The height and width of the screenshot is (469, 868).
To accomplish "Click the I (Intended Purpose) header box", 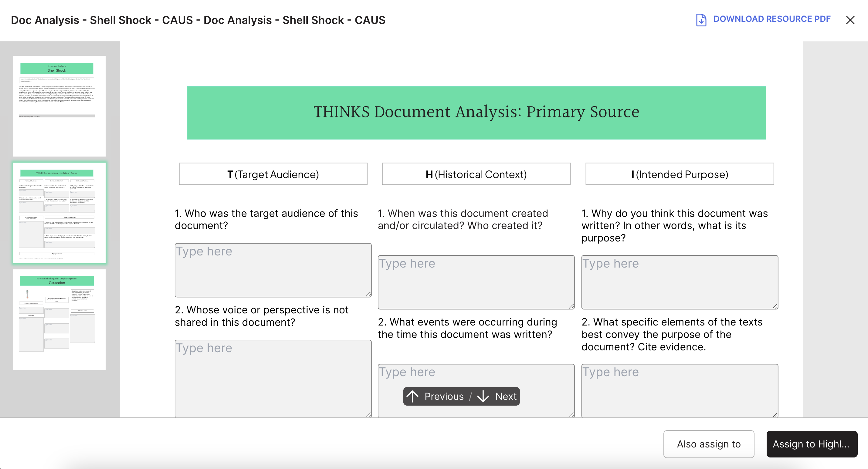I will [679, 174].
